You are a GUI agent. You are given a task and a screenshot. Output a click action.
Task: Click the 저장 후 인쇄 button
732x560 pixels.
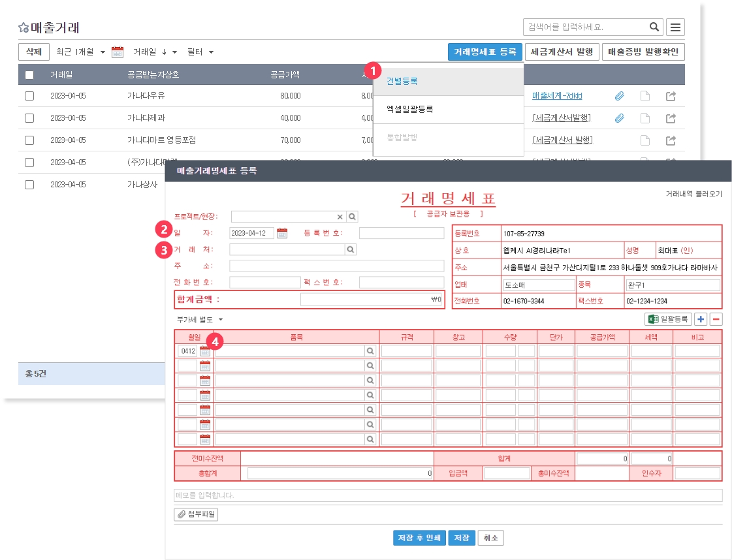point(419,538)
